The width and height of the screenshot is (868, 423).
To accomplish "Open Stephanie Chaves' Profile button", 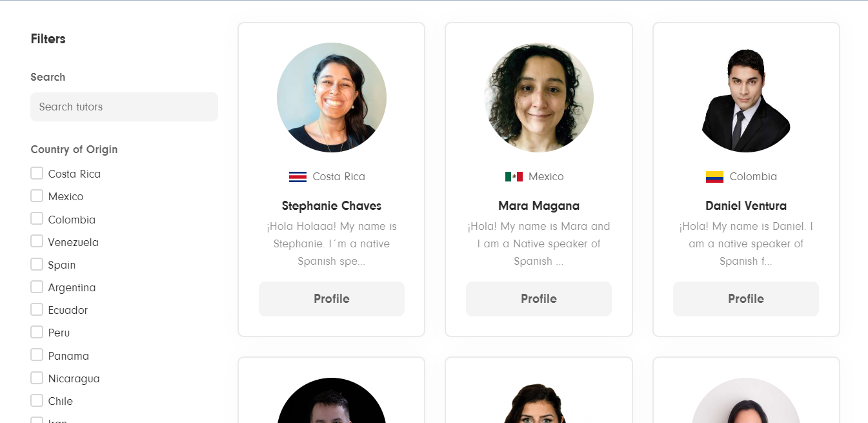I will pyautogui.click(x=332, y=299).
